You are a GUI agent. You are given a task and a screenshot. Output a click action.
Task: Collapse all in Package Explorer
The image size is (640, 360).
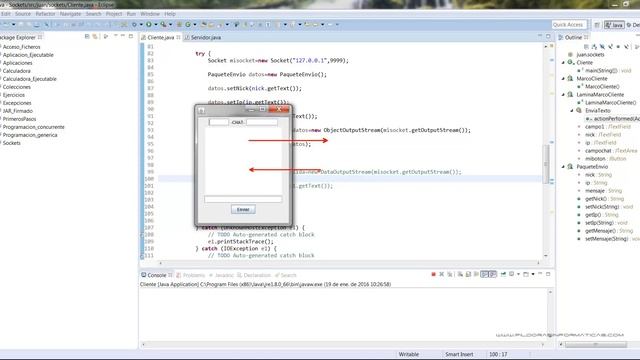pos(87,36)
